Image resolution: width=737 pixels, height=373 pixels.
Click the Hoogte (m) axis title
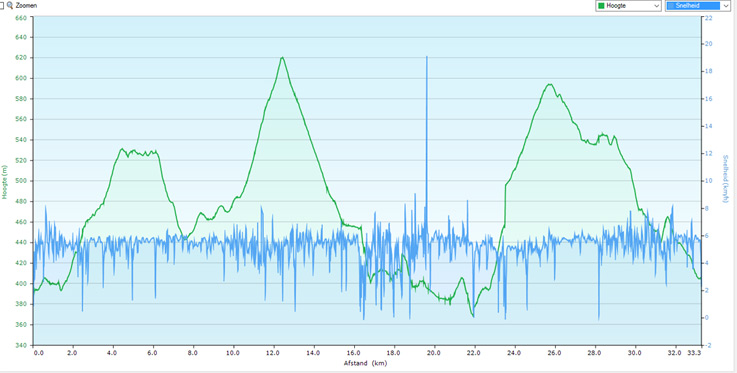click(x=4, y=182)
